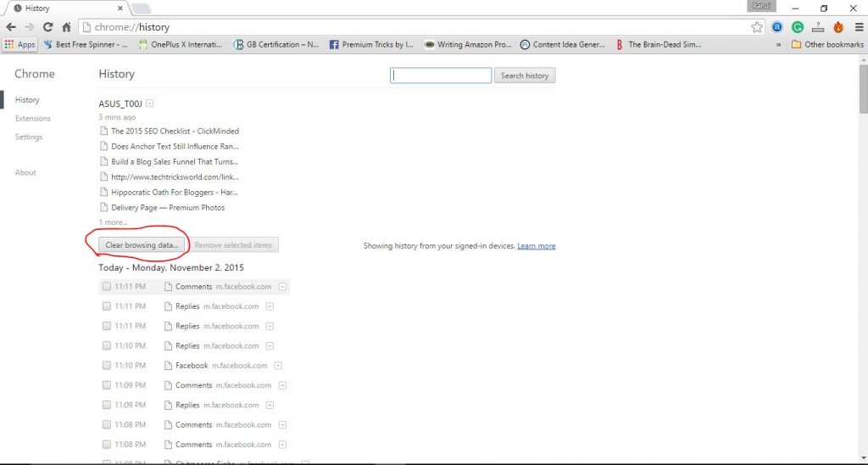
Task: Click the Rahul profile button
Action: click(x=761, y=6)
